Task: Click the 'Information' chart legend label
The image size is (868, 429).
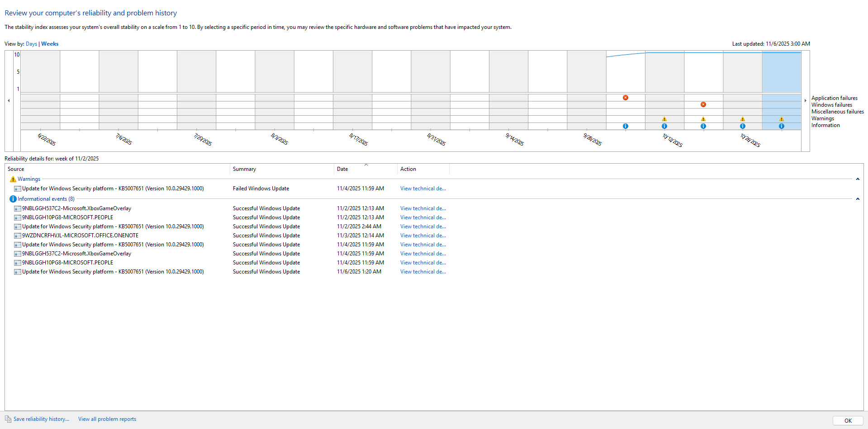Action: pos(825,125)
